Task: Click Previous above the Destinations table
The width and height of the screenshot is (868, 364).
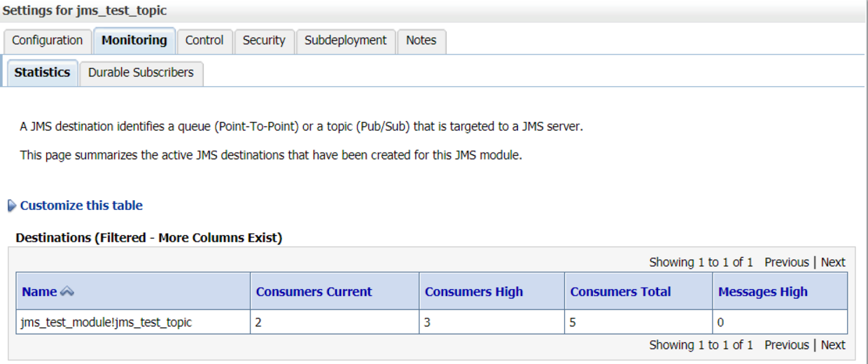Action: point(786,262)
